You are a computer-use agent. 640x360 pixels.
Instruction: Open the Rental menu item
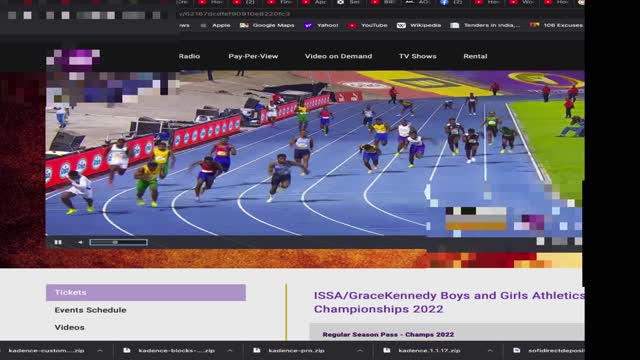pos(475,56)
